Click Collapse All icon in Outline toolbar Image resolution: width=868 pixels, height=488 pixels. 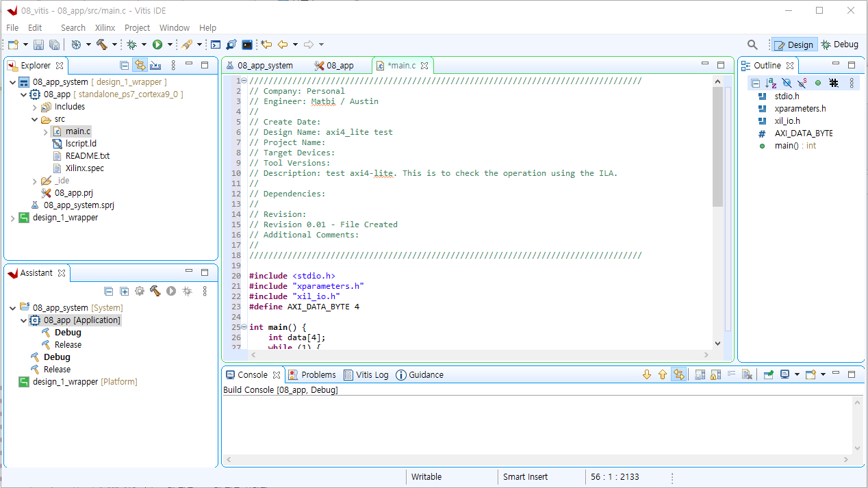click(755, 83)
